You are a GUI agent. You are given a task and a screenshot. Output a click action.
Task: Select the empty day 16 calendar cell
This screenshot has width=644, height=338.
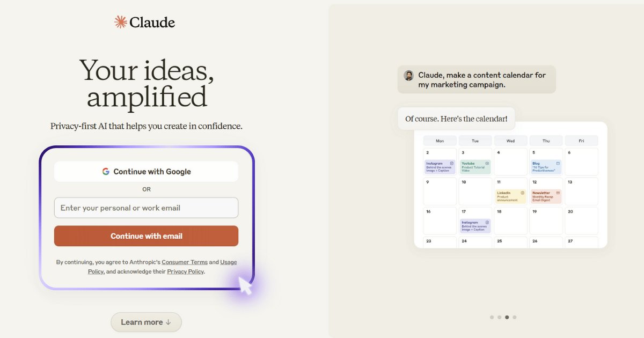click(440, 221)
